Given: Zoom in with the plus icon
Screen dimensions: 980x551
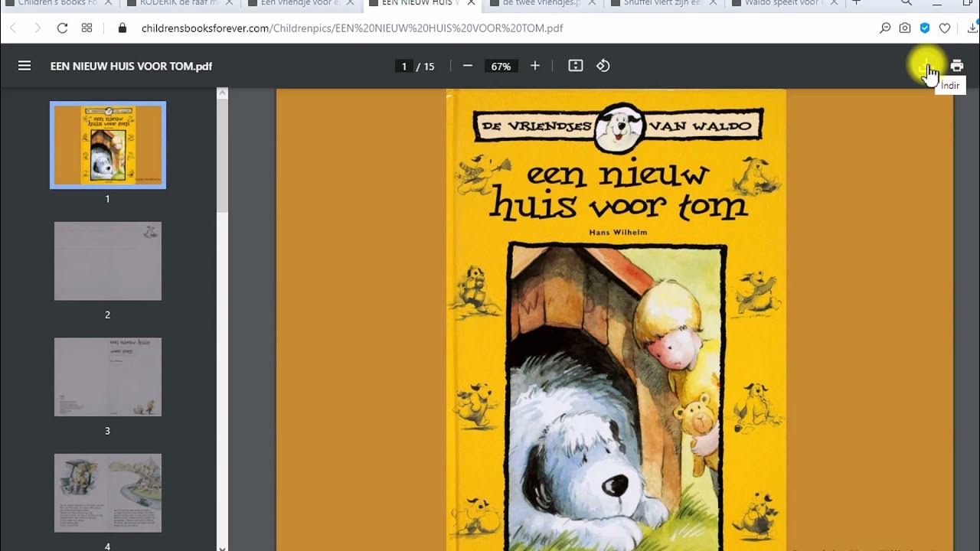Looking at the screenshot, I should [x=535, y=66].
